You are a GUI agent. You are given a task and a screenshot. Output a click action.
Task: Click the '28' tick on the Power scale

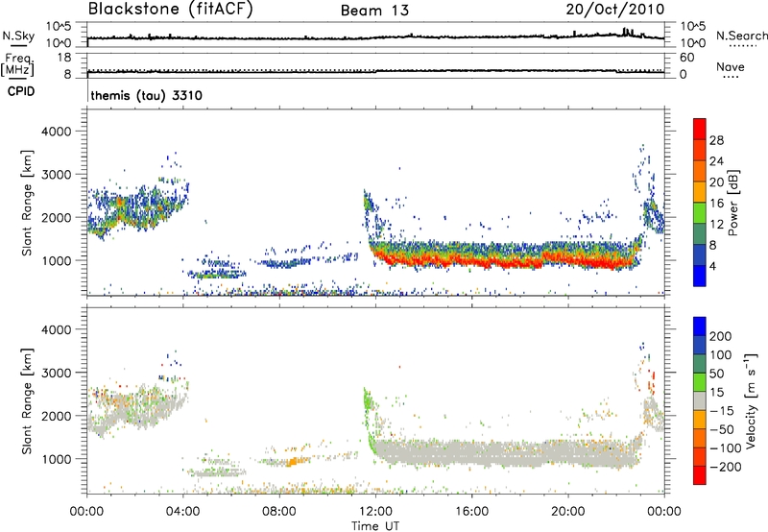click(x=716, y=140)
